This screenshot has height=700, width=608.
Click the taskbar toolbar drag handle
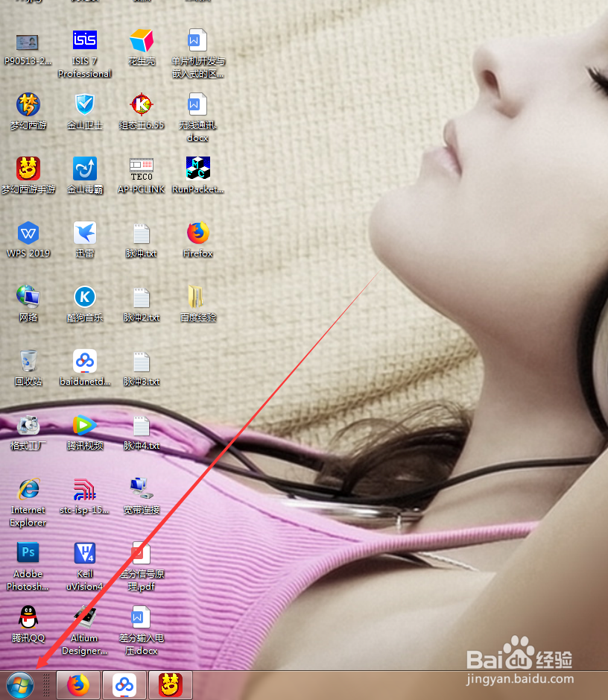[46, 685]
